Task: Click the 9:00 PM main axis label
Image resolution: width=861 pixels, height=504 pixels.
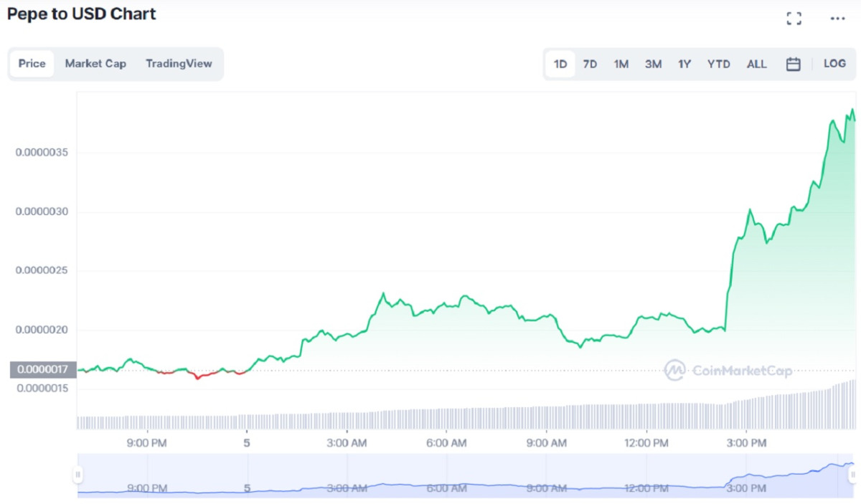Action: tap(147, 443)
